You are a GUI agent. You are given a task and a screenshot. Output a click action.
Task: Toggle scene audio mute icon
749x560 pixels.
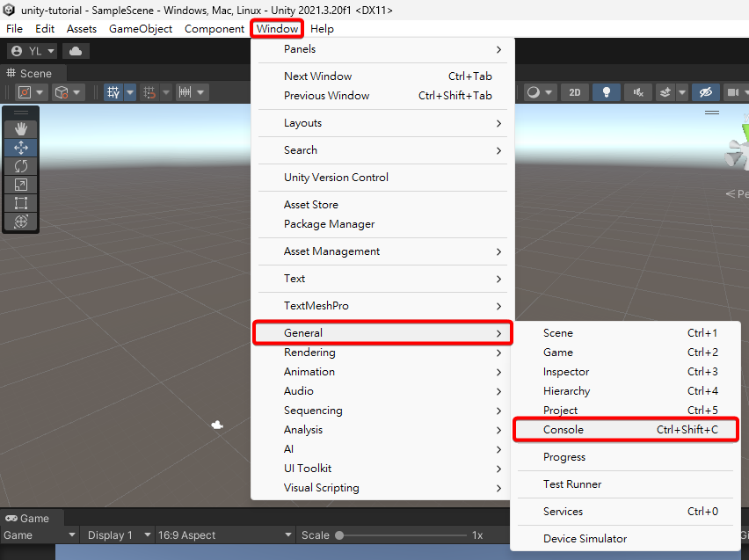click(x=638, y=92)
